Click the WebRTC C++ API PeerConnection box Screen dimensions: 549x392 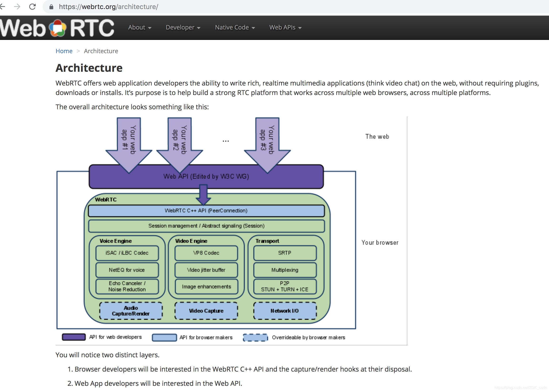[x=206, y=211]
